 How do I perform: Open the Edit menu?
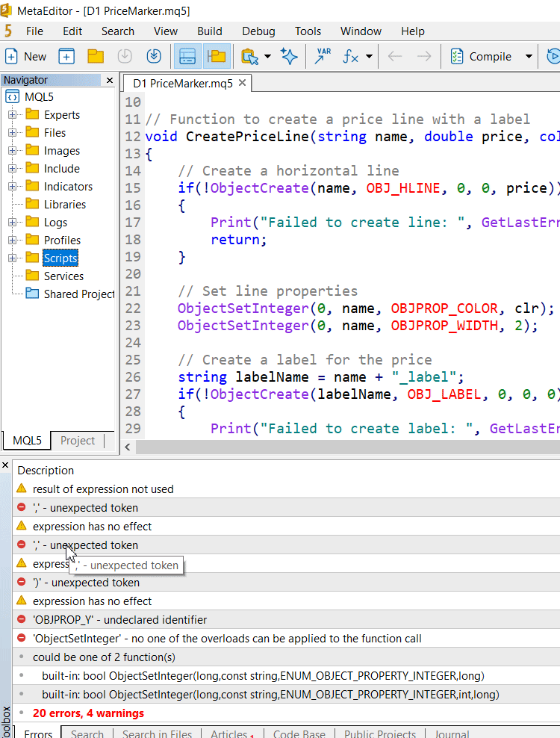pyautogui.click(x=72, y=31)
